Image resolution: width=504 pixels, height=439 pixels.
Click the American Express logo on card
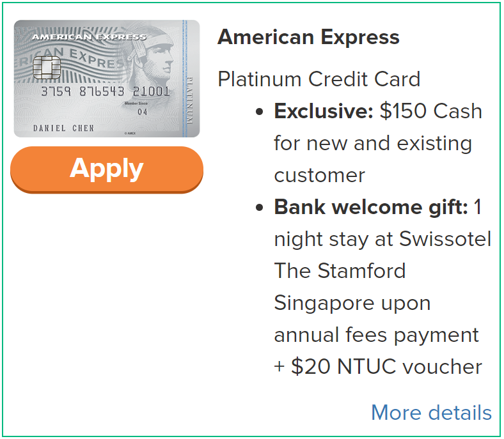(89, 37)
